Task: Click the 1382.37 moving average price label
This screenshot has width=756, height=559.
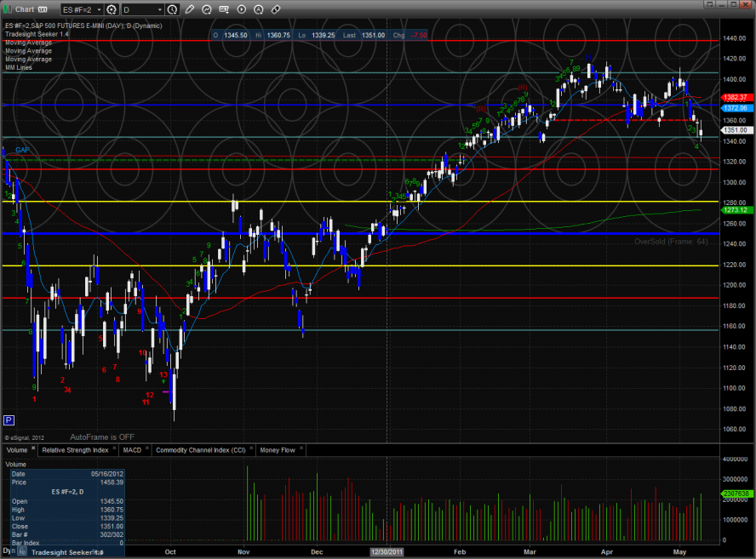Action: (734, 98)
